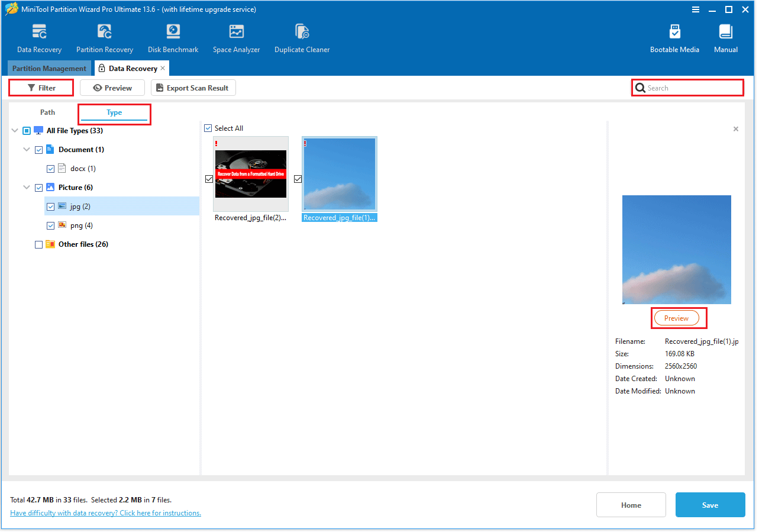Preview the Recovered_jpg_file(1) image
This screenshot has width=759, height=532.
678,318
